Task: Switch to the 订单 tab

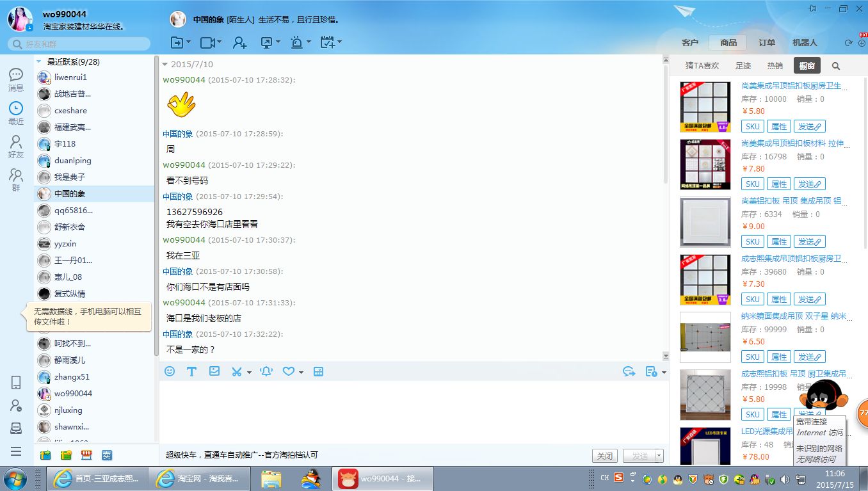Action: point(767,43)
